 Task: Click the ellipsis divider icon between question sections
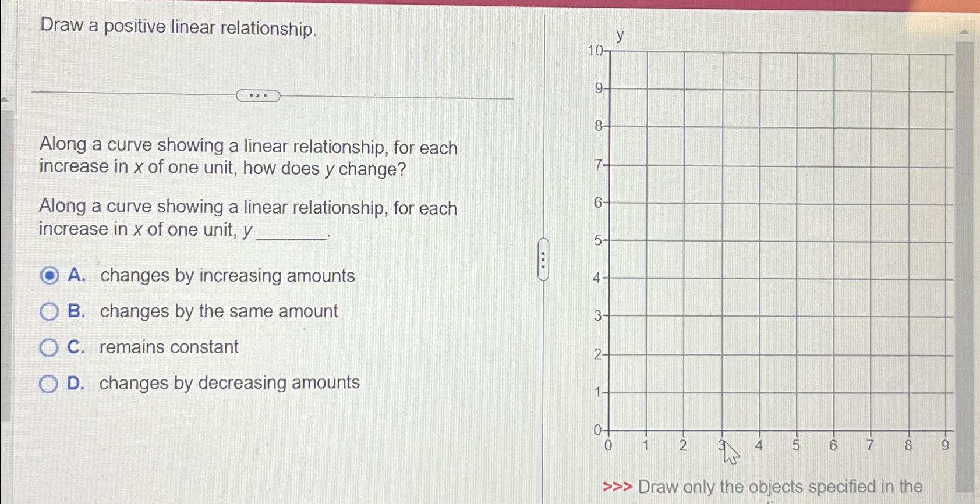point(259,95)
